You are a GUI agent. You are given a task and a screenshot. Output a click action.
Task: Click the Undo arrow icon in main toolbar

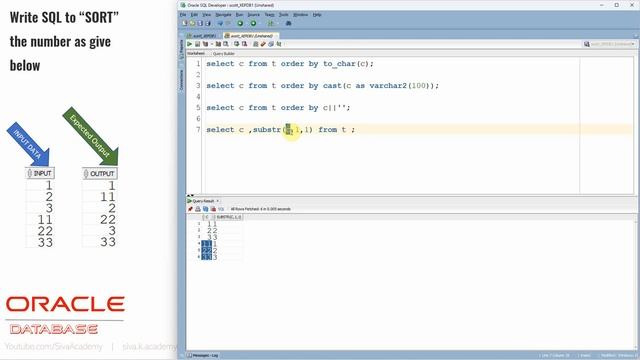(x=220, y=24)
